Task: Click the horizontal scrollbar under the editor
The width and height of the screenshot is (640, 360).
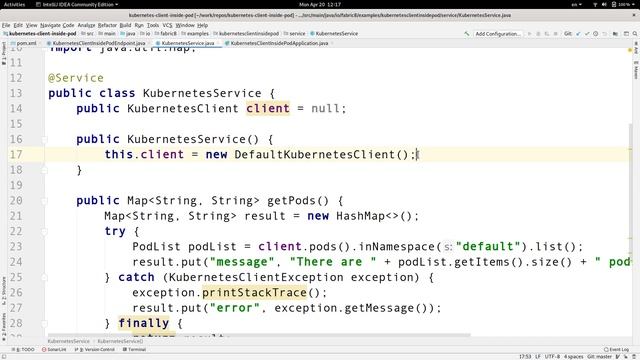Action: tap(259, 335)
